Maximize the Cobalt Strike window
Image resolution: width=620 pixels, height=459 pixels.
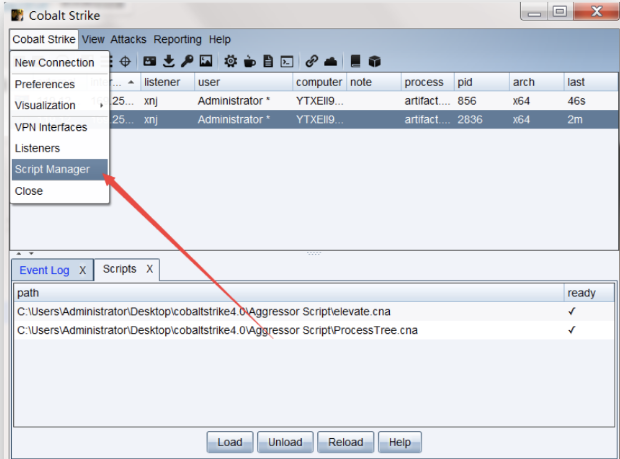point(560,11)
